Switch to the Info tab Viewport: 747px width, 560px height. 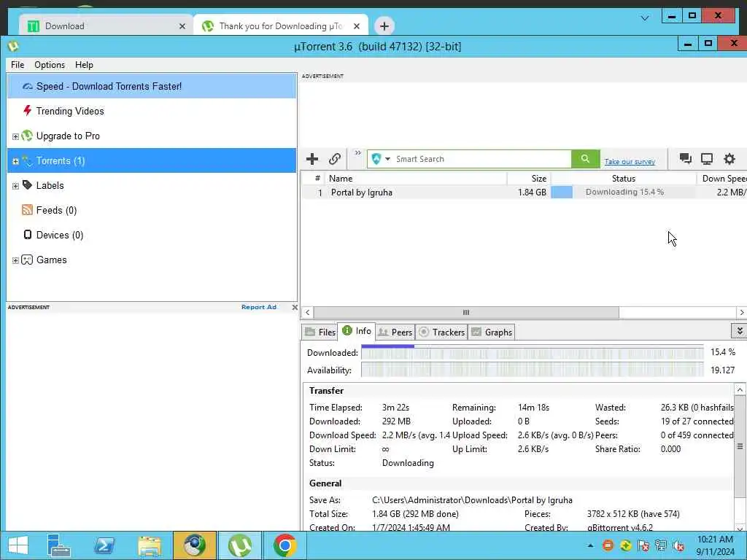pyautogui.click(x=356, y=331)
